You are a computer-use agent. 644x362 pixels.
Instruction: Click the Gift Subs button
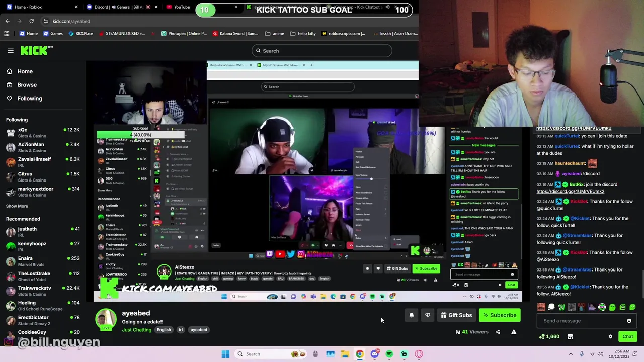[456, 315]
